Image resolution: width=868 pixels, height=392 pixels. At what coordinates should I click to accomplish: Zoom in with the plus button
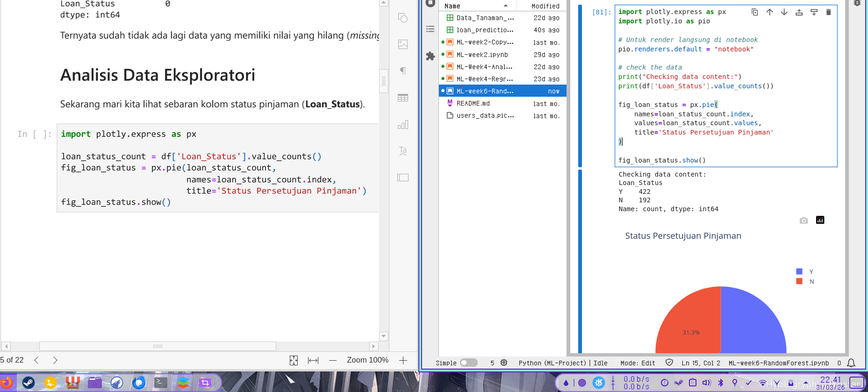(403, 360)
